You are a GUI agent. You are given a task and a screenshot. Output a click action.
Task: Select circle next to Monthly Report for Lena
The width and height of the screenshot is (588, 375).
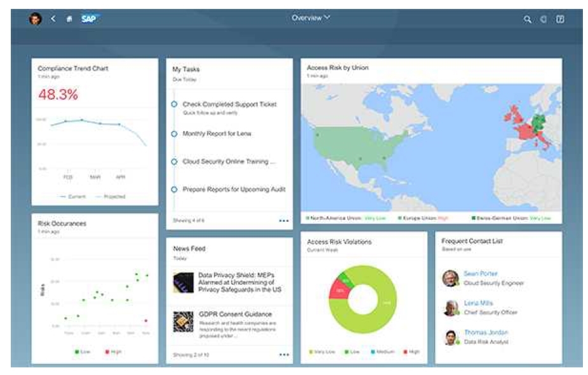tap(174, 133)
